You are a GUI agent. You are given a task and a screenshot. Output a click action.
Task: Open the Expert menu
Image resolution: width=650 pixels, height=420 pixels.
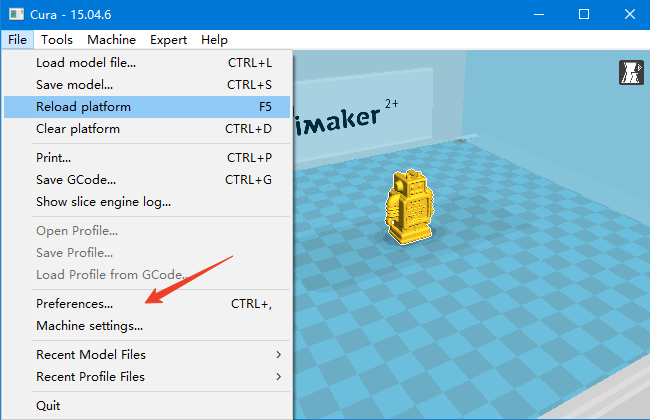168,40
